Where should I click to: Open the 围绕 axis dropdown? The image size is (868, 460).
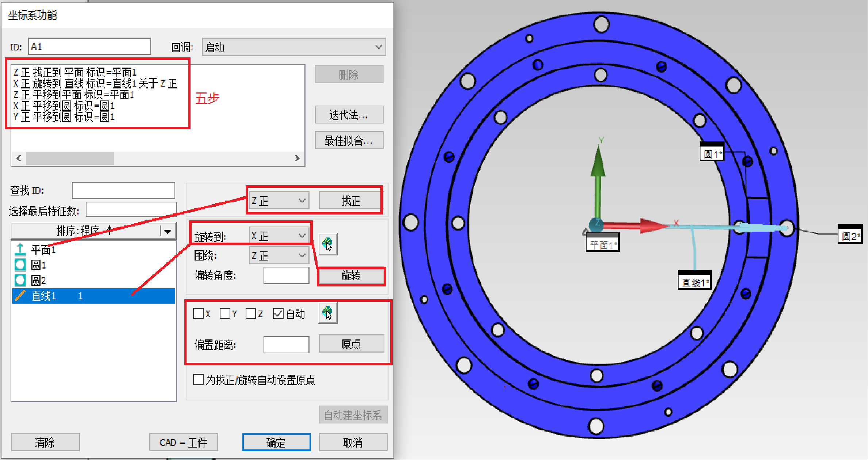pyautogui.click(x=279, y=255)
